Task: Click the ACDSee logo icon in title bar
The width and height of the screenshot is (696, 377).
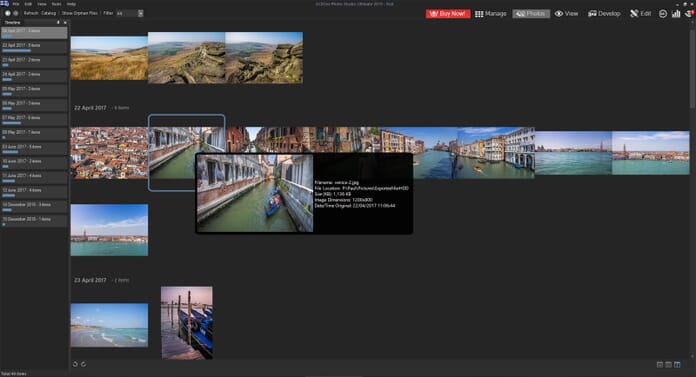Action: click(4, 4)
